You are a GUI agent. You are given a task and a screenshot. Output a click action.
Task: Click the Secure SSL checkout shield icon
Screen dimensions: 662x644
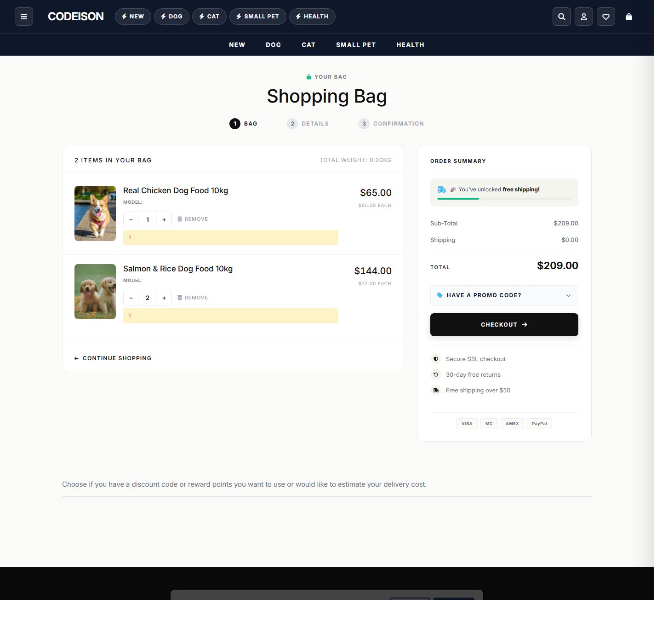(436, 359)
